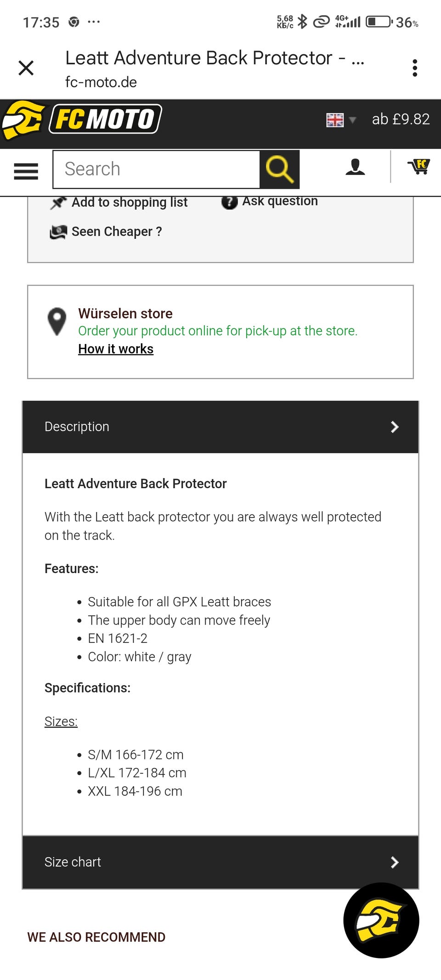
Task: Tap the Würselen store location pin
Action: (x=57, y=321)
